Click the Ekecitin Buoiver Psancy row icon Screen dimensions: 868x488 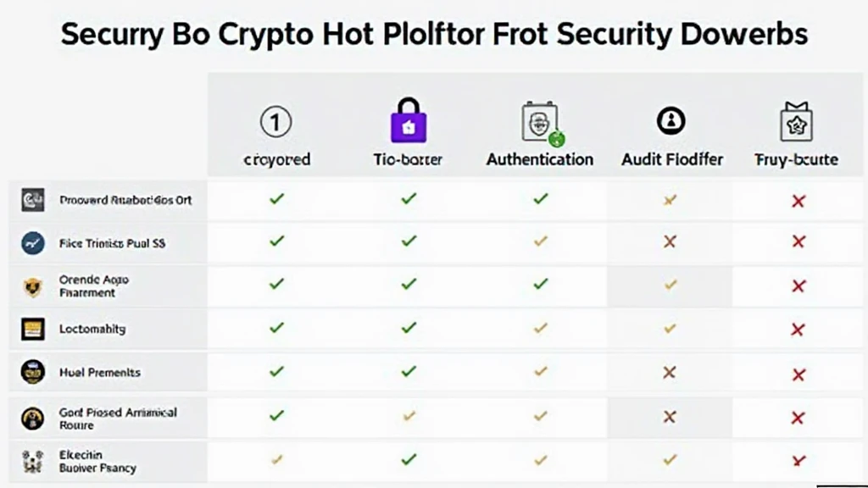click(33, 462)
